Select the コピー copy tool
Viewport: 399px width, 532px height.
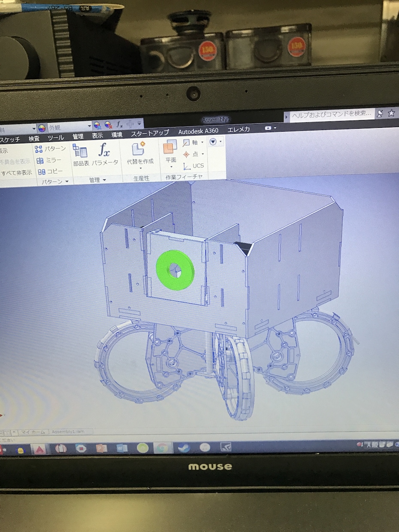click(50, 172)
